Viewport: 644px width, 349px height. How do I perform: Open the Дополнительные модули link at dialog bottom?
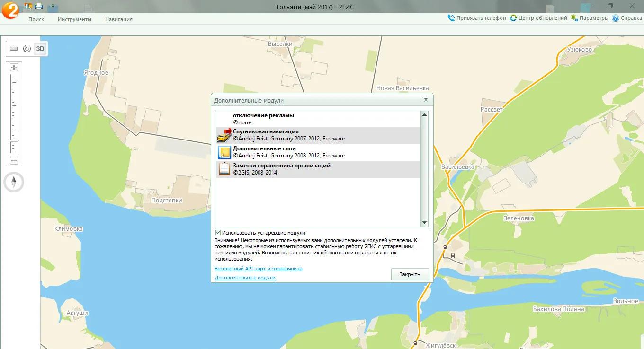click(x=245, y=278)
